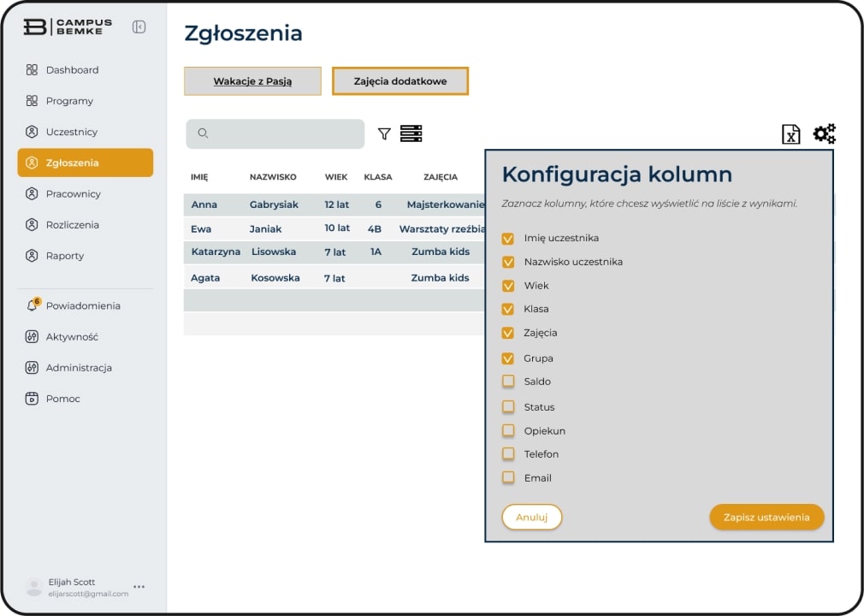Open the Pomoc help icon
The image size is (864, 616).
32,399
